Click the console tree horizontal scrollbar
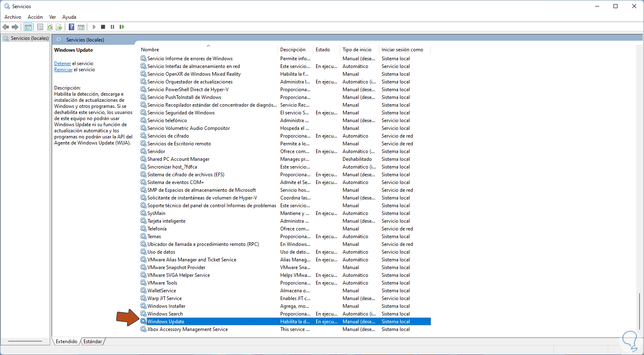This screenshot has height=355, width=644. (25, 341)
